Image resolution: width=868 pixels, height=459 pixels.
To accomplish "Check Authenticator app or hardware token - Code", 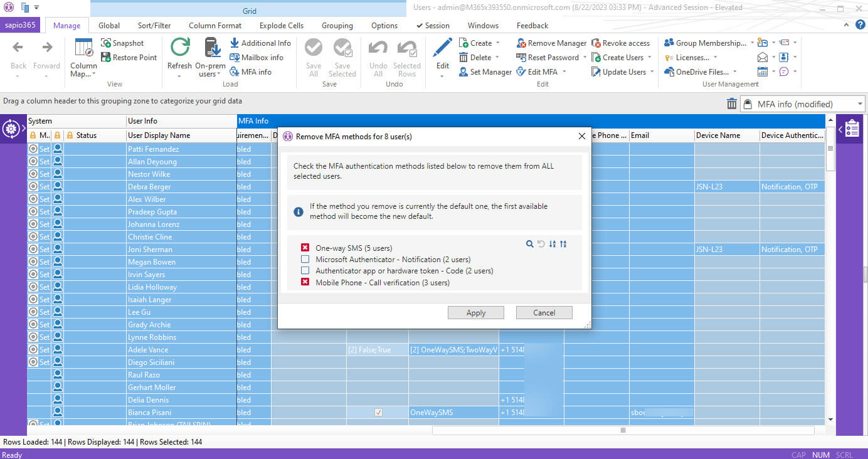I will [305, 270].
